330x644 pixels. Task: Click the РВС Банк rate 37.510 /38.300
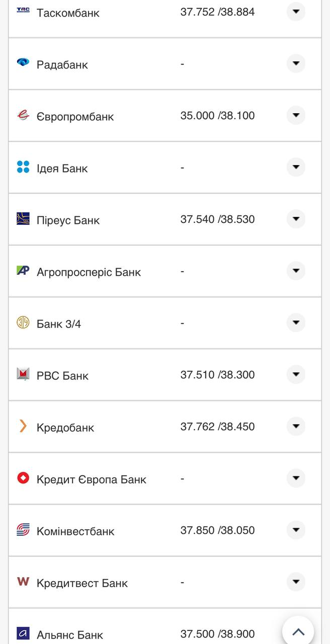(217, 375)
